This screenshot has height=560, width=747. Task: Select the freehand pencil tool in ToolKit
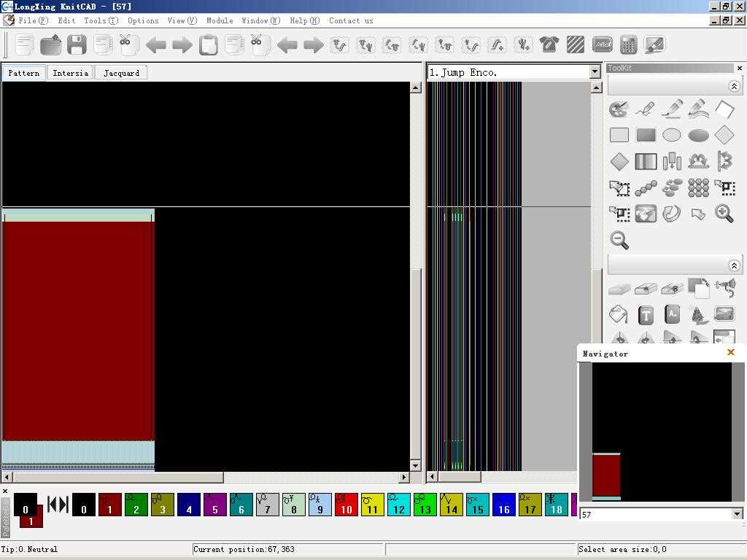coord(645,109)
